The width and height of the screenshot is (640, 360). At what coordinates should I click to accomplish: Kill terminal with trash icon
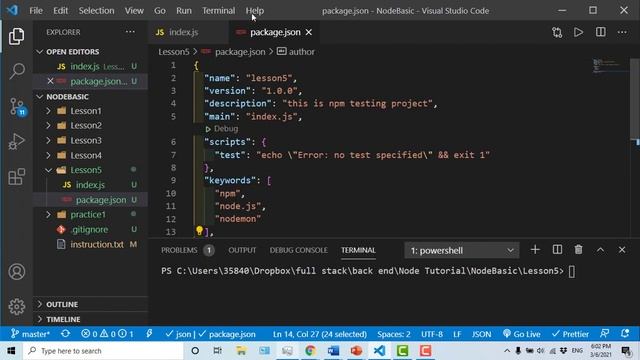(578, 250)
